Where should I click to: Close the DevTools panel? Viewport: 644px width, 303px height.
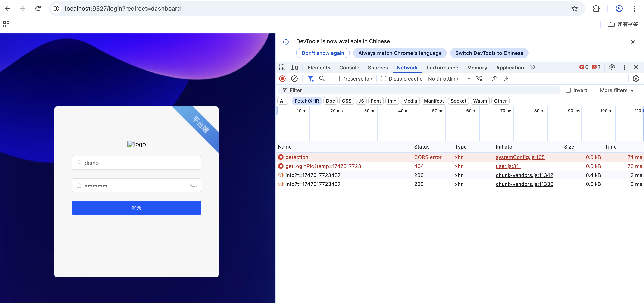636,67
